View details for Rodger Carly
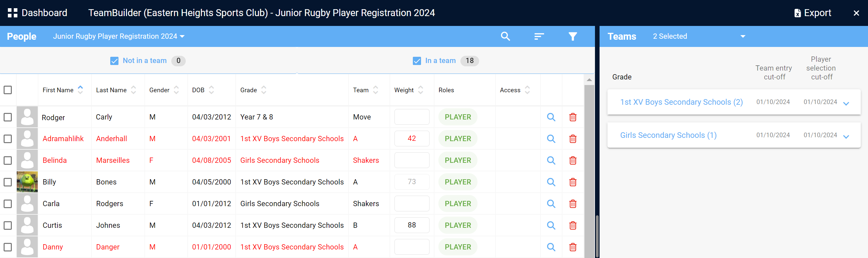The image size is (868, 258). point(551,117)
